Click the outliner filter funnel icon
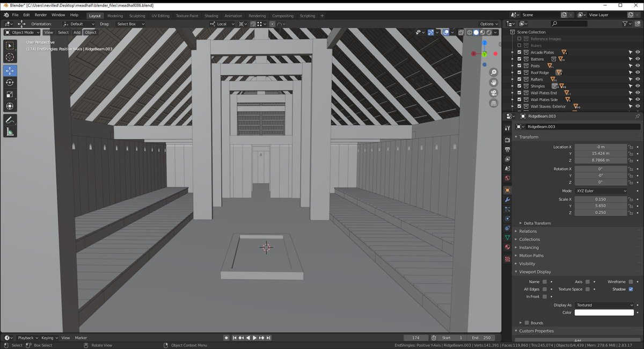This screenshot has height=349, width=644. (625, 24)
